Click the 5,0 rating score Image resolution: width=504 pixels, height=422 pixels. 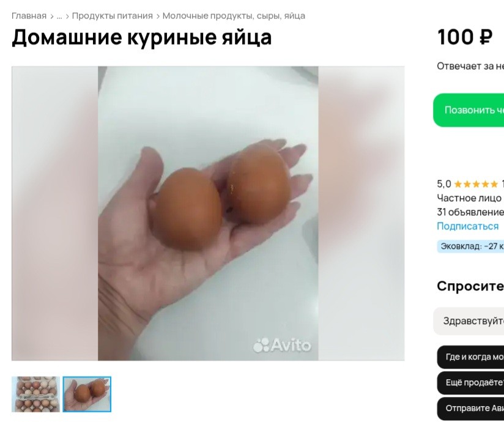click(444, 184)
